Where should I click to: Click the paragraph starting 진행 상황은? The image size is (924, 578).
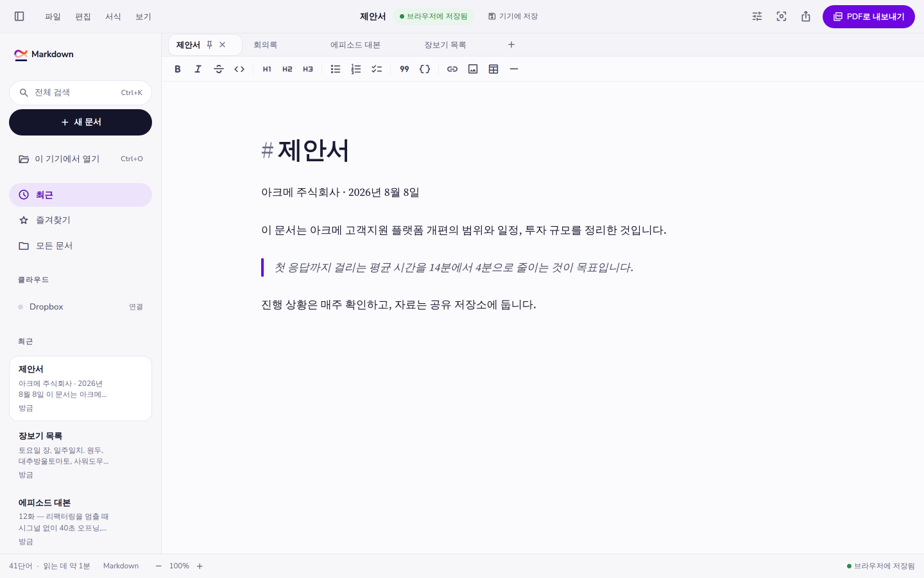click(398, 305)
